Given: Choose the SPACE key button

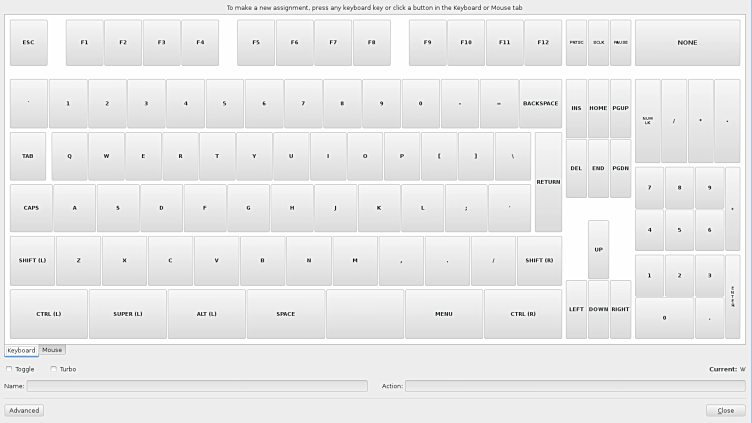Looking at the screenshot, I should point(285,314).
